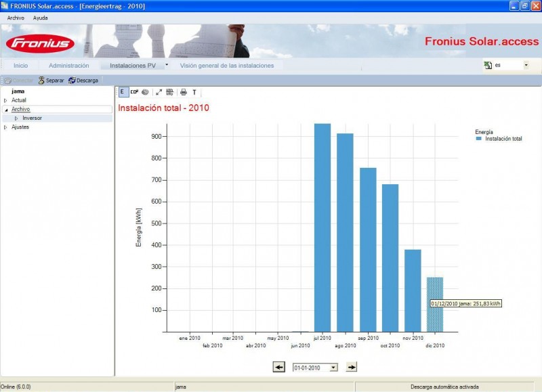Switch to the Inicio tab
This screenshot has height=392, width=542.
click(x=21, y=66)
